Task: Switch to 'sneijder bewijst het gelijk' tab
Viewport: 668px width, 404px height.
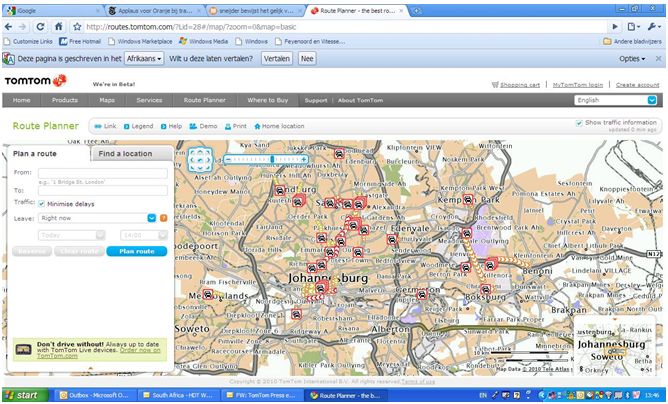Action: [256, 11]
